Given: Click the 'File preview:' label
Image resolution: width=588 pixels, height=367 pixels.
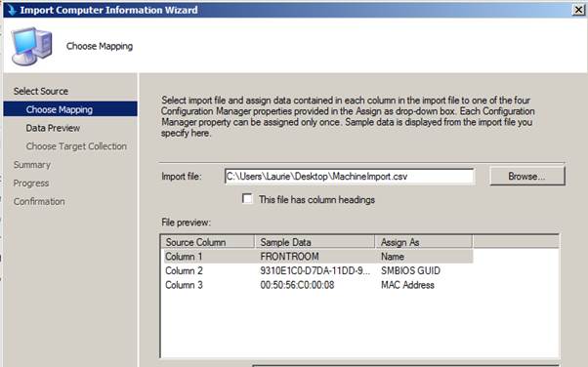Looking at the screenshot, I should click(x=186, y=223).
